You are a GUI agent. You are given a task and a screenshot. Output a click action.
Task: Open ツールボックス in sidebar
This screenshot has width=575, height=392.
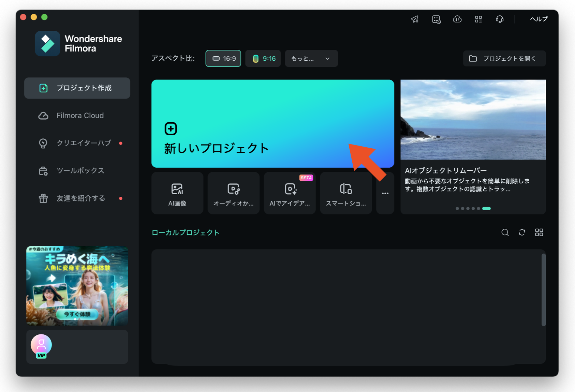(77, 170)
